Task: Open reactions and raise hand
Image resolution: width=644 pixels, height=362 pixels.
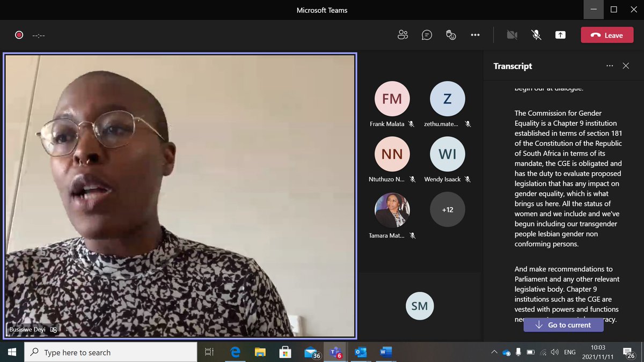Action: coord(451,35)
